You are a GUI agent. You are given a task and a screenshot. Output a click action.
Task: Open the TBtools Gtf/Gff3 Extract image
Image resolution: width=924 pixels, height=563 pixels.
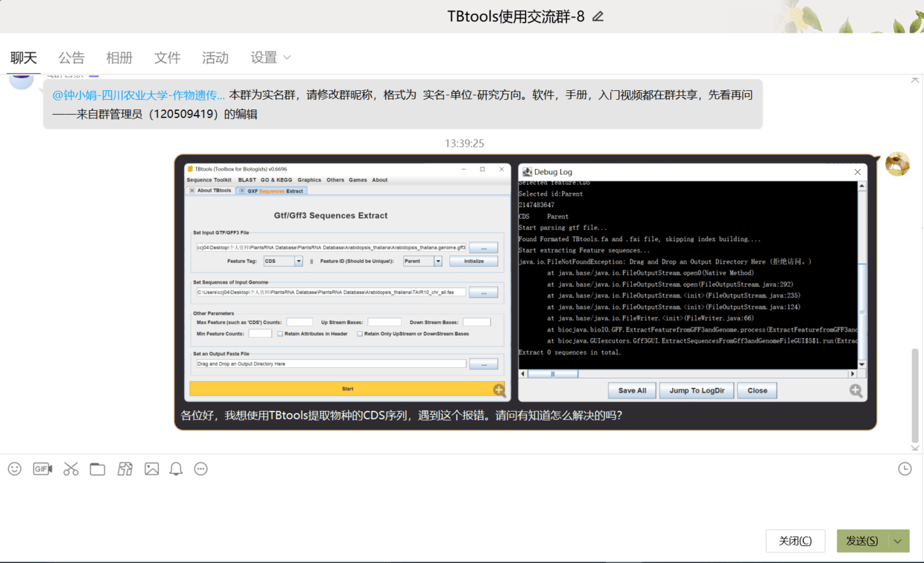point(348,282)
